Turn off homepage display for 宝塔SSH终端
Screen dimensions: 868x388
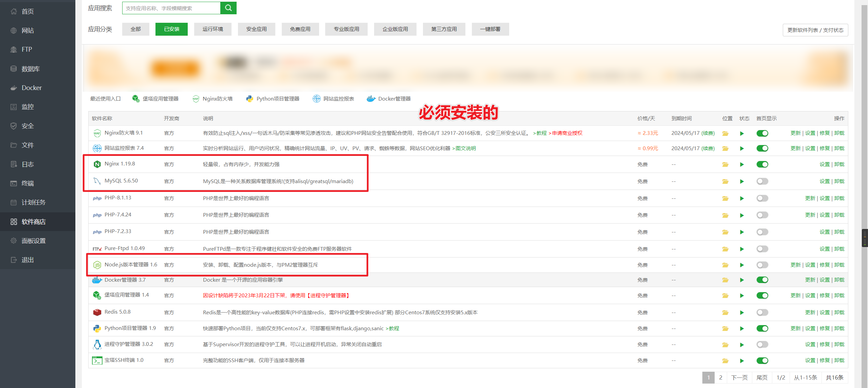point(762,360)
